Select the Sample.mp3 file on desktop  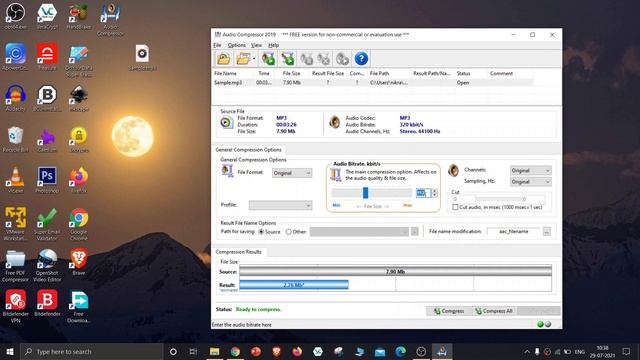click(142, 57)
